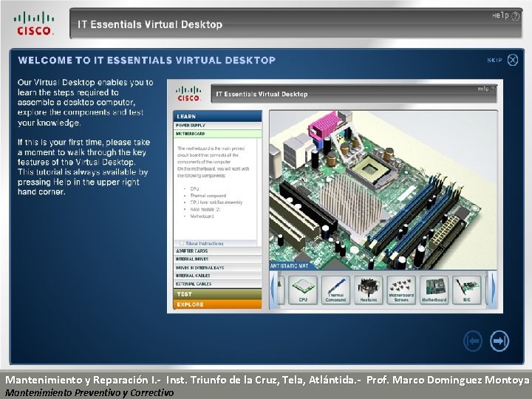Viewport: 532px width, 399px height.
Task: Go to the next tutorial page arrow
Action: click(499, 341)
